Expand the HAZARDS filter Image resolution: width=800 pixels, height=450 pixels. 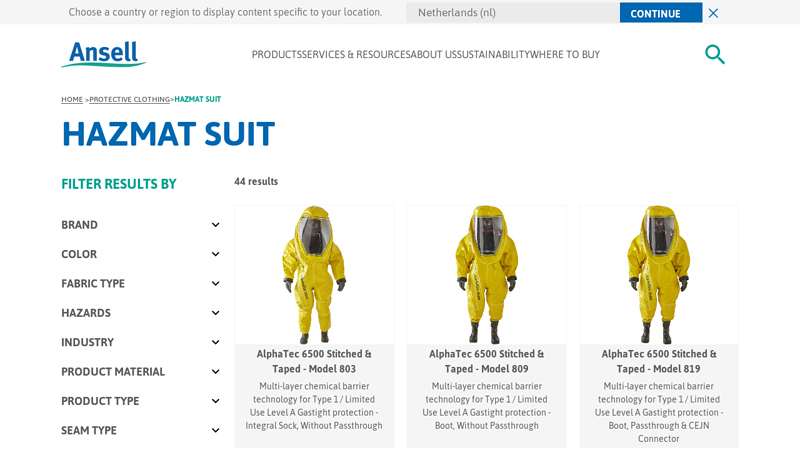pyautogui.click(x=140, y=313)
